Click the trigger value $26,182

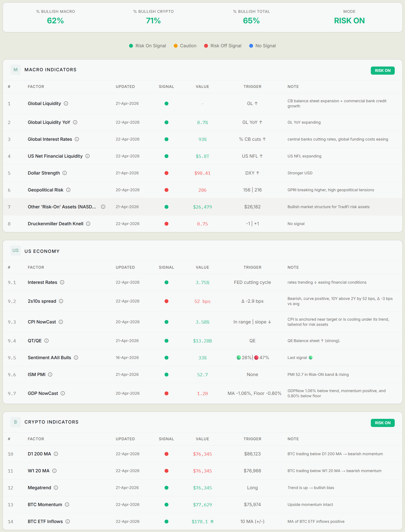(x=252, y=207)
